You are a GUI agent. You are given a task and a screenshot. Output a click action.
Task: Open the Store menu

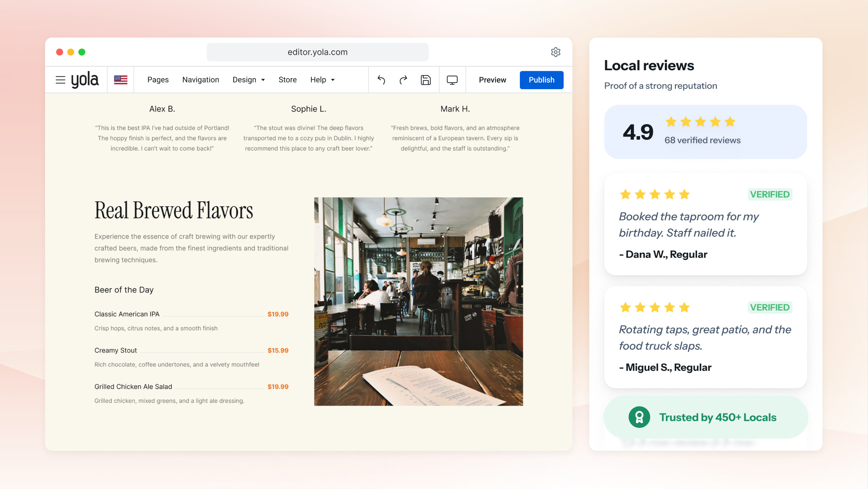tap(288, 80)
